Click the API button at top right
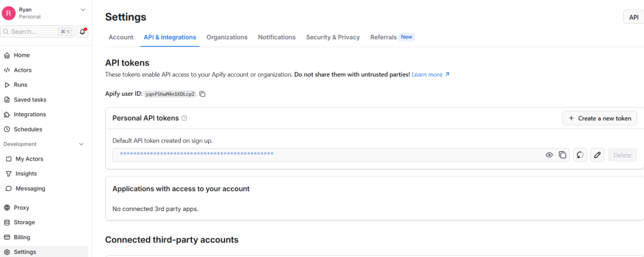The width and height of the screenshot is (644, 257). [x=634, y=17]
